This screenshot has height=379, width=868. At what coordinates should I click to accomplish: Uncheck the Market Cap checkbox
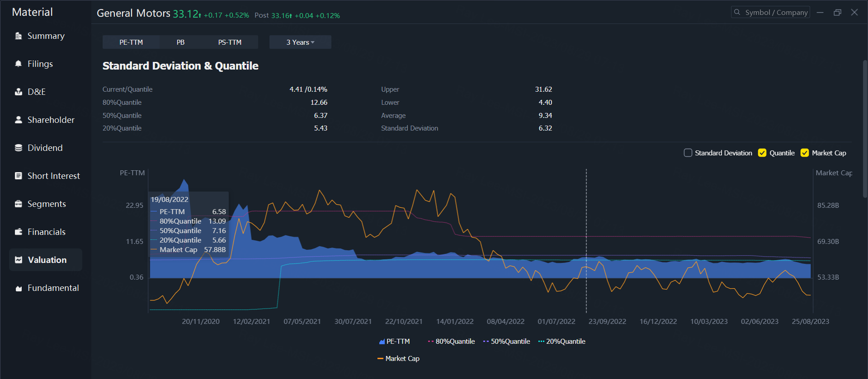point(805,153)
